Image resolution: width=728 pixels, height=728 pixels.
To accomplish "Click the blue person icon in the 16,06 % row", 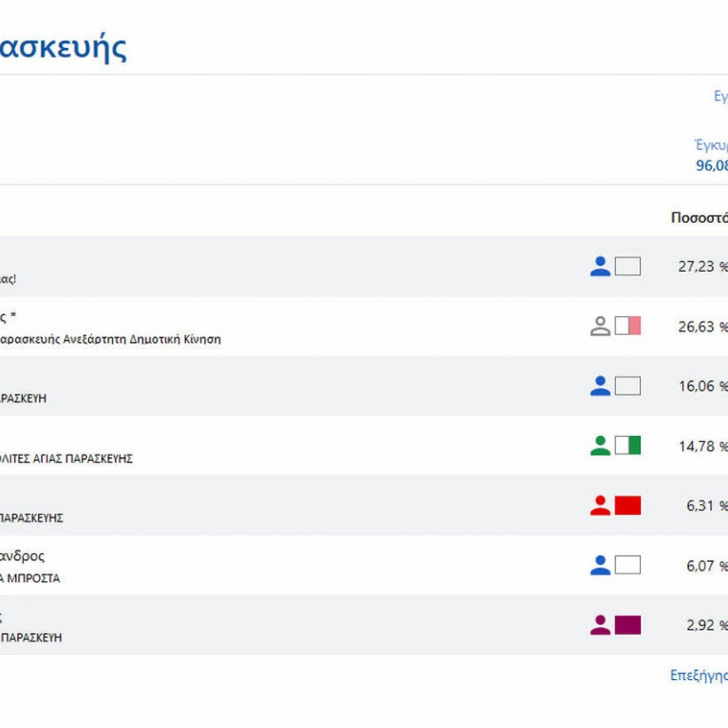I will [600, 385].
